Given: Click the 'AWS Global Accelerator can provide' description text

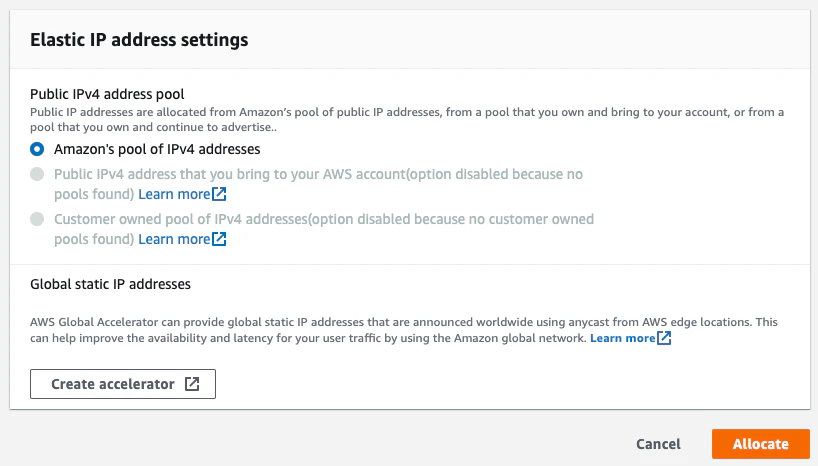Looking at the screenshot, I should tap(404, 330).
